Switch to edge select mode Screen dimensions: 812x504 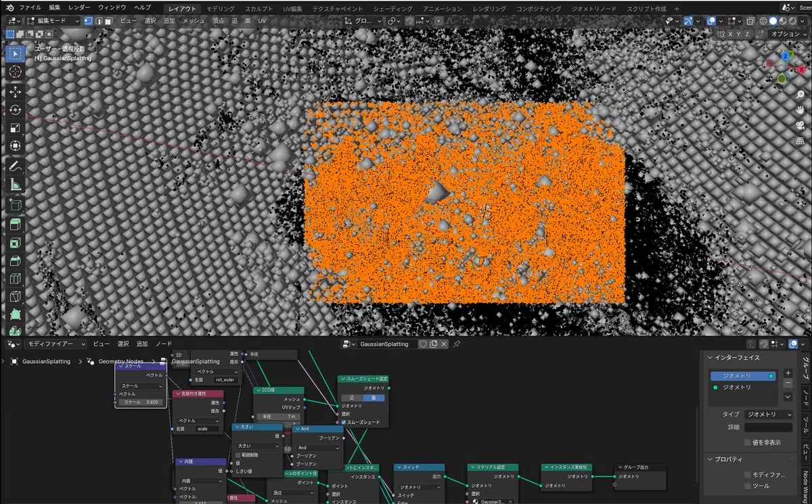coord(99,21)
